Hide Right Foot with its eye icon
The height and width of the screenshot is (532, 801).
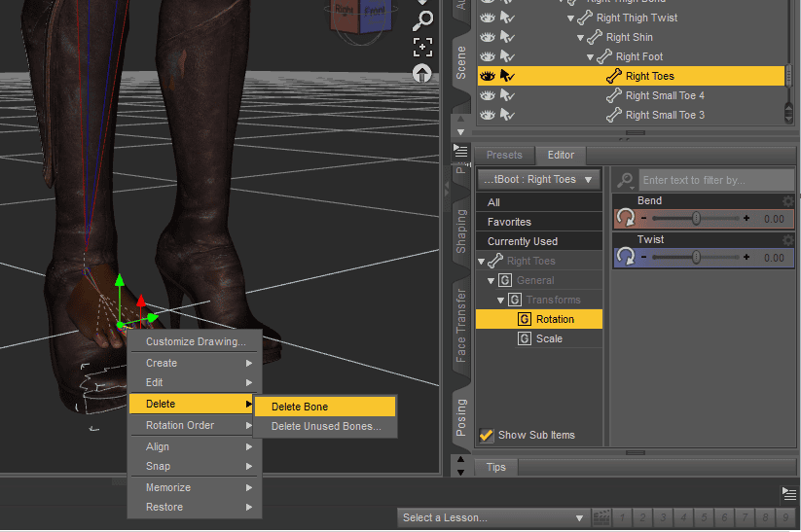click(x=488, y=56)
